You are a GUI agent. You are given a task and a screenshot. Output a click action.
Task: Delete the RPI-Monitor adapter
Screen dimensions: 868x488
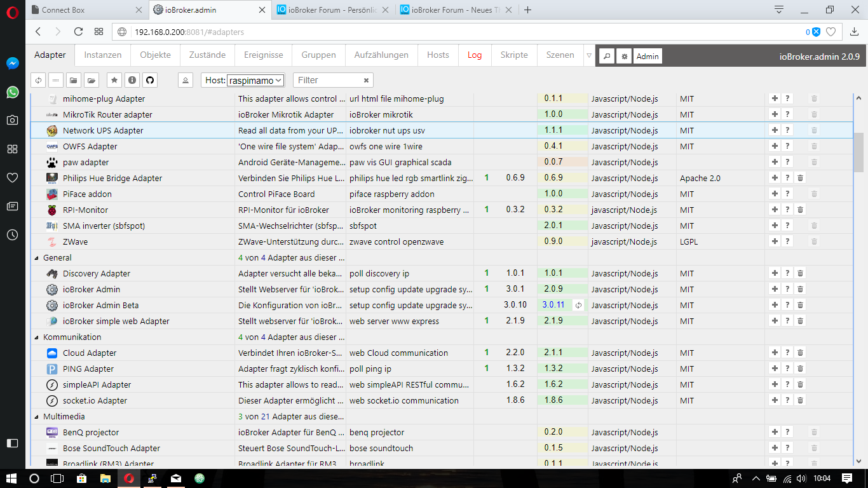pyautogui.click(x=801, y=210)
